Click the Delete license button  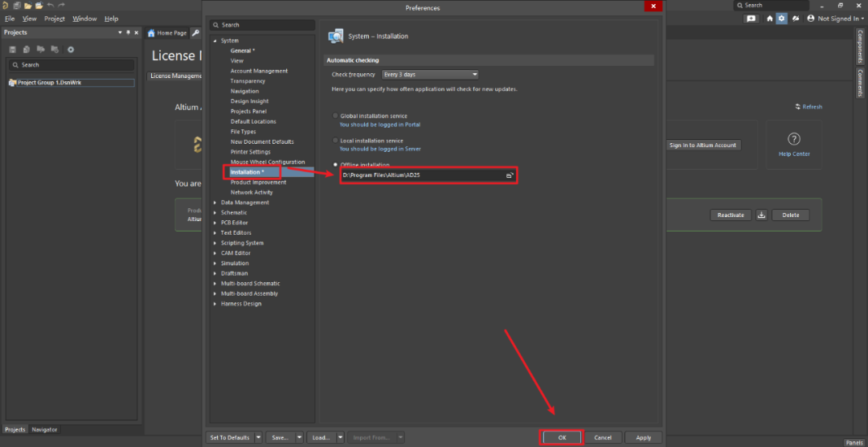tap(791, 215)
